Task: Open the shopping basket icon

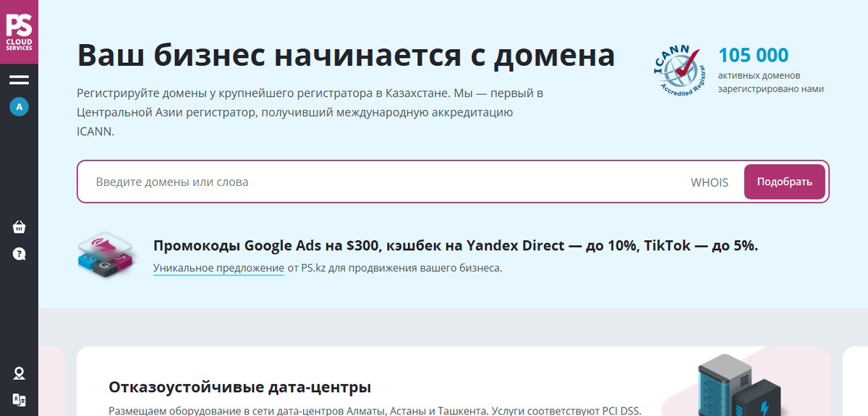Action: (19, 227)
